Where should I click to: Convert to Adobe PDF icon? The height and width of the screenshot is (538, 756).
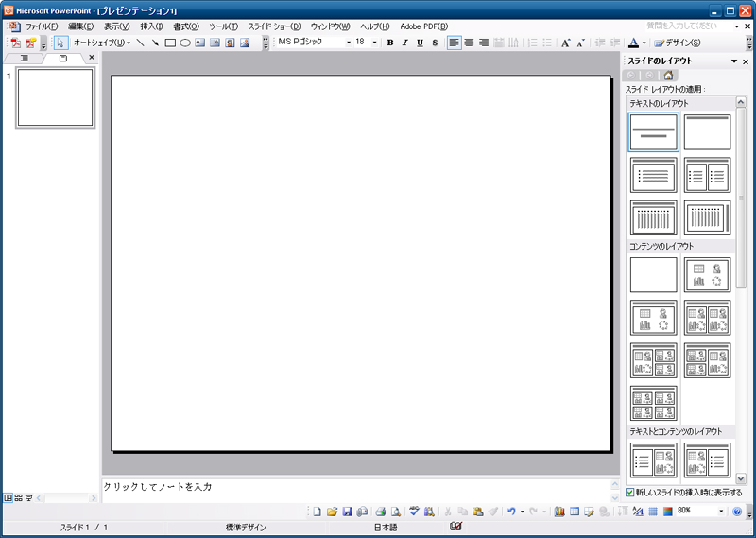16,43
